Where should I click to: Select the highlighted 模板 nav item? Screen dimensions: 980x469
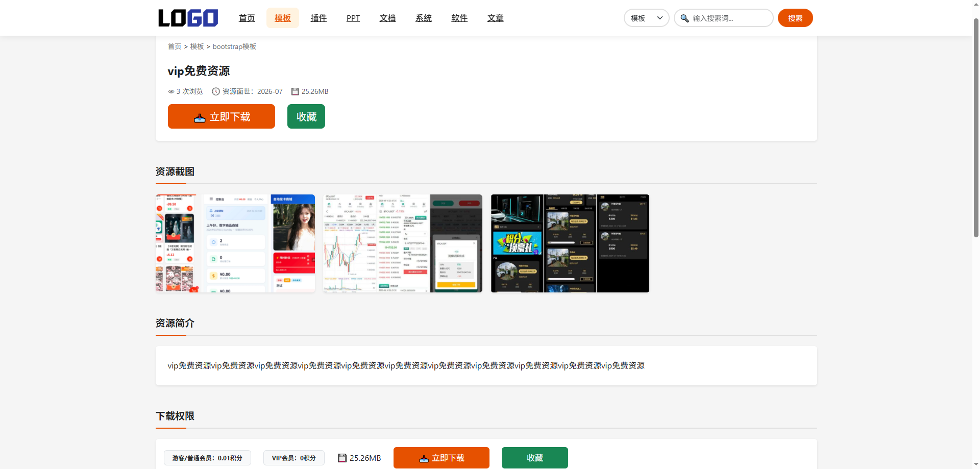click(283, 18)
